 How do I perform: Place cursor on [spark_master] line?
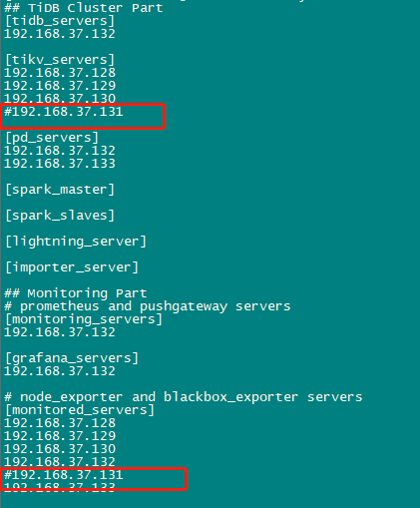(x=60, y=190)
